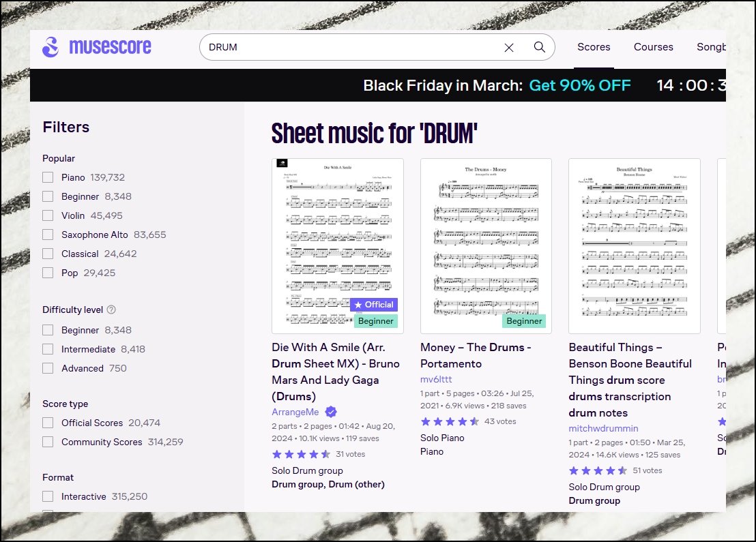Tick the Saxophone Alto checkbox
The width and height of the screenshot is (756, 542).
[48, 235]
